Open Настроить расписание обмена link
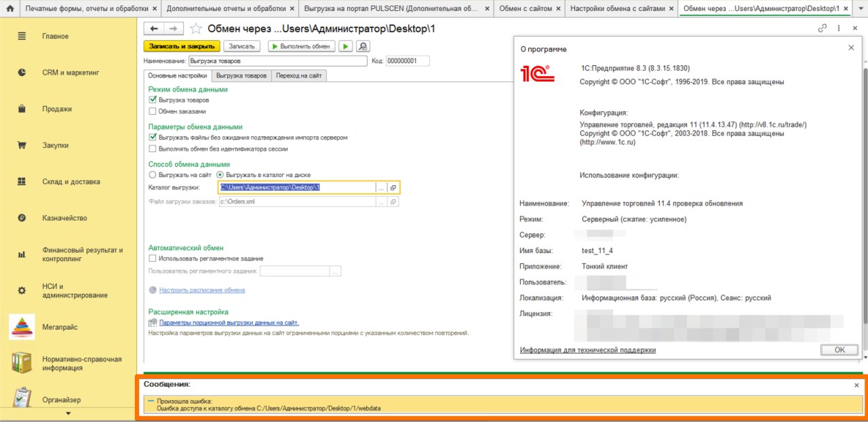Screen dimensions: 868x422 pyautogui.click(x=202, y=290)
